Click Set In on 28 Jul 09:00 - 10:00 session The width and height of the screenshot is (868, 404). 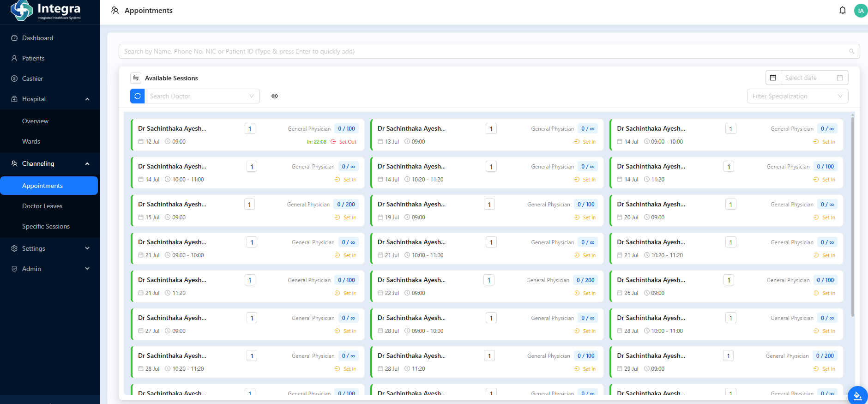pos(585,331)
